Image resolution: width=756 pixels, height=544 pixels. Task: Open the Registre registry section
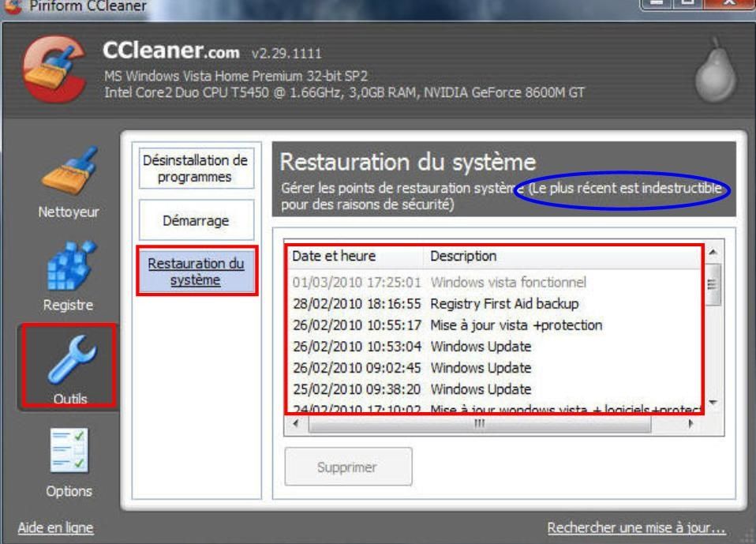point(69,276)
